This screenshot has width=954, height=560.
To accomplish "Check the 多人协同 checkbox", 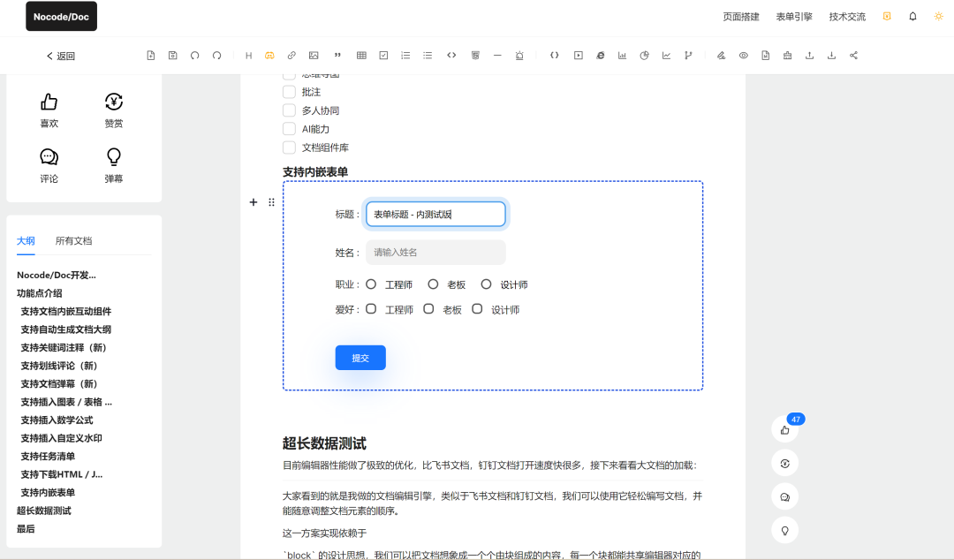I will [289, 110].
